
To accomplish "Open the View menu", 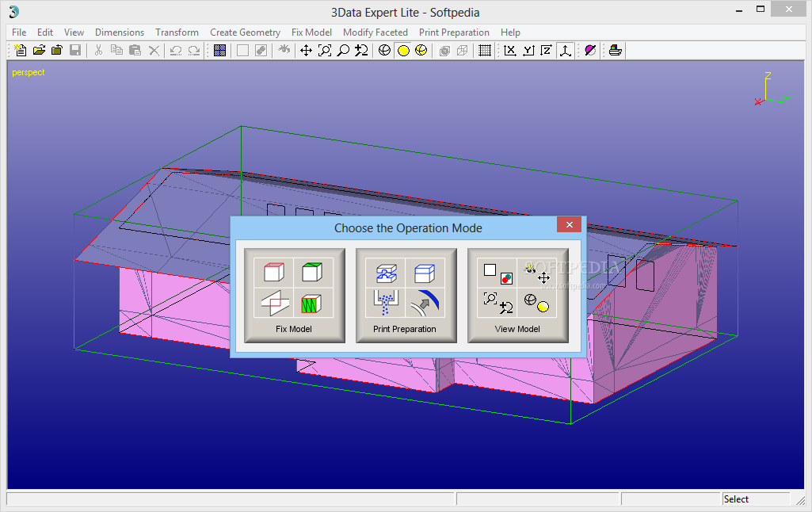I will [74, 32].
